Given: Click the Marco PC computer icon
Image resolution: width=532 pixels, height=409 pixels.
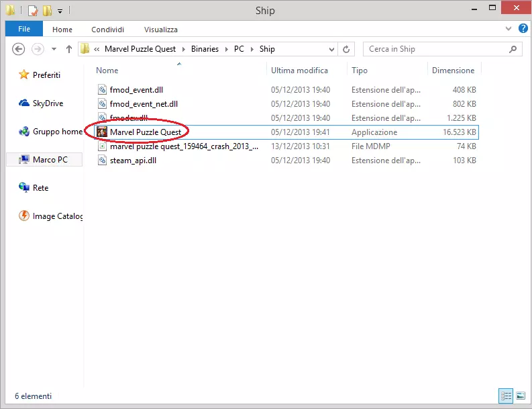Looking at the screenshot, I should (x=23, y=159).
